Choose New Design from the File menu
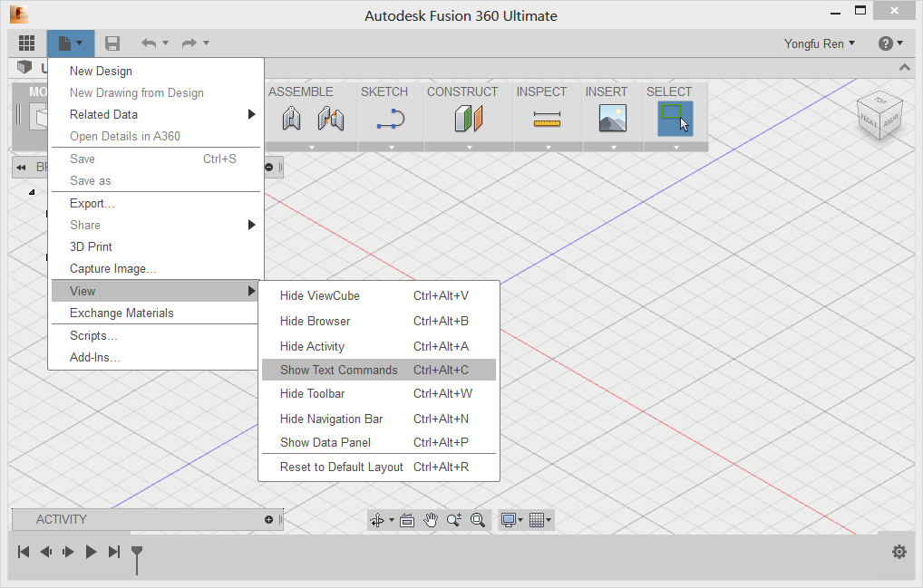923x588 pixels. (155, 72)
